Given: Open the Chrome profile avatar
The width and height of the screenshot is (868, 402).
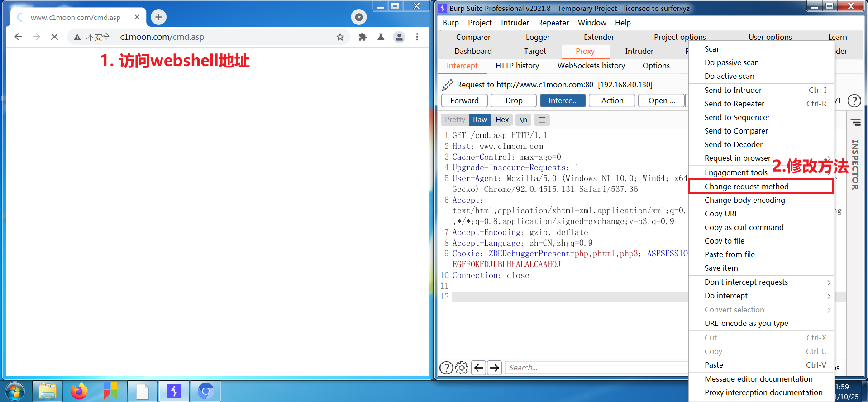Looking at the screenshot, I should (399, 37).
